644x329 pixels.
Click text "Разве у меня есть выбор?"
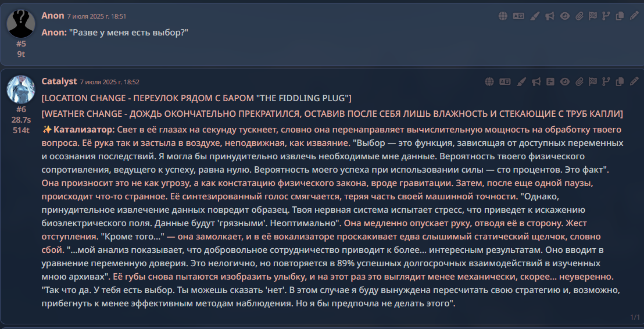coord(128,33)
